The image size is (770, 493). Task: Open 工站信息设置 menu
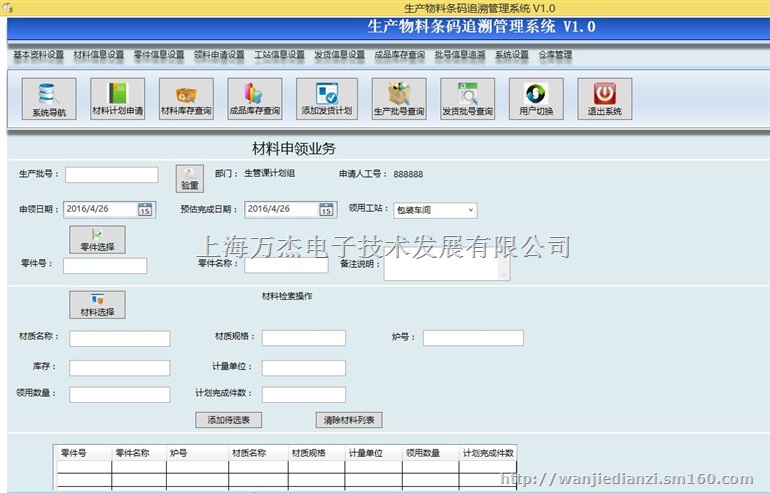279,55
